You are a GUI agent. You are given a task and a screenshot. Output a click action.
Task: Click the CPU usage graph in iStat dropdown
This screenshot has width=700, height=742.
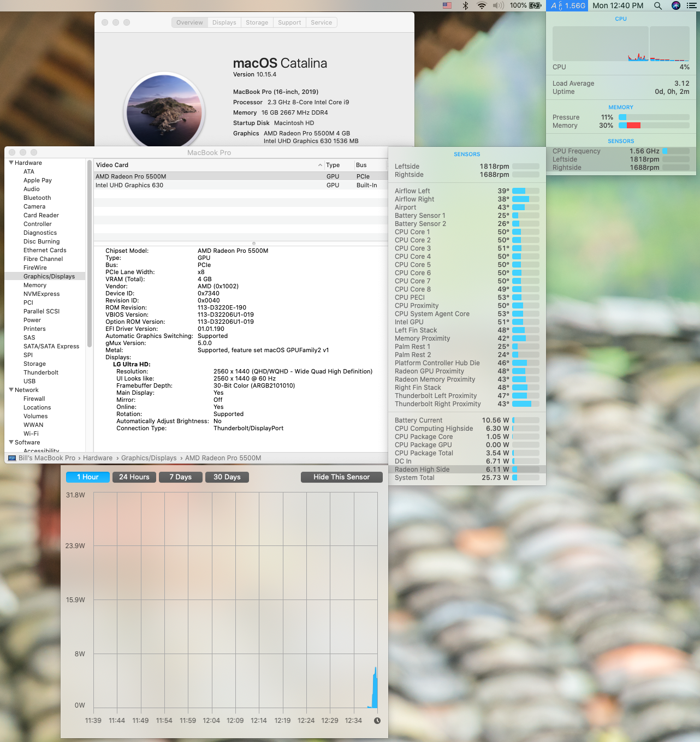(621, 44)
